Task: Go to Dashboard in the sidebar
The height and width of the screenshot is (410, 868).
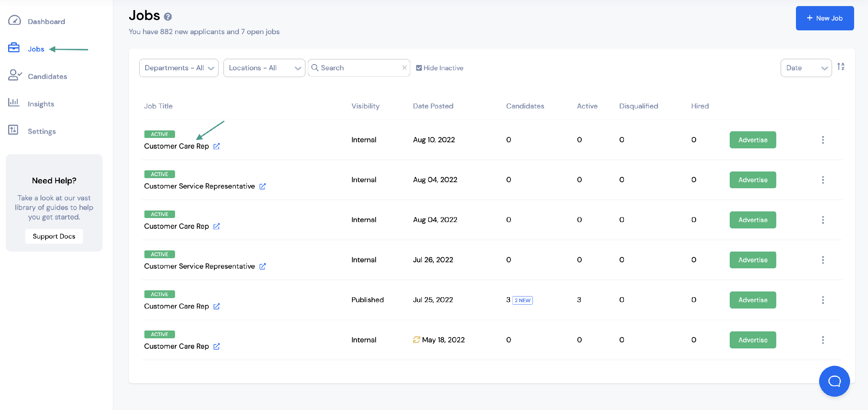Action: (x=47, y=22)
